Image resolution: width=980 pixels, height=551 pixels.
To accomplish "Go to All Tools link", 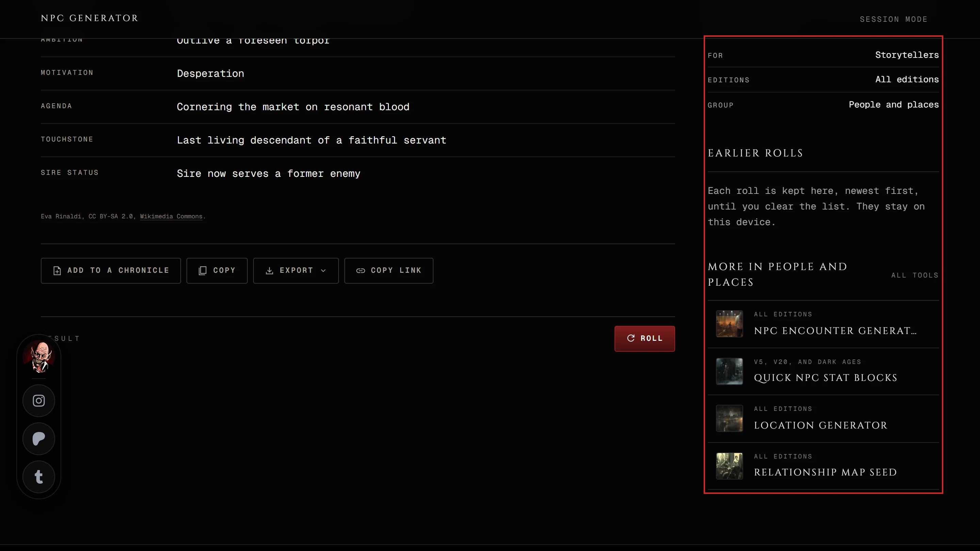I will tap(915, 275).
